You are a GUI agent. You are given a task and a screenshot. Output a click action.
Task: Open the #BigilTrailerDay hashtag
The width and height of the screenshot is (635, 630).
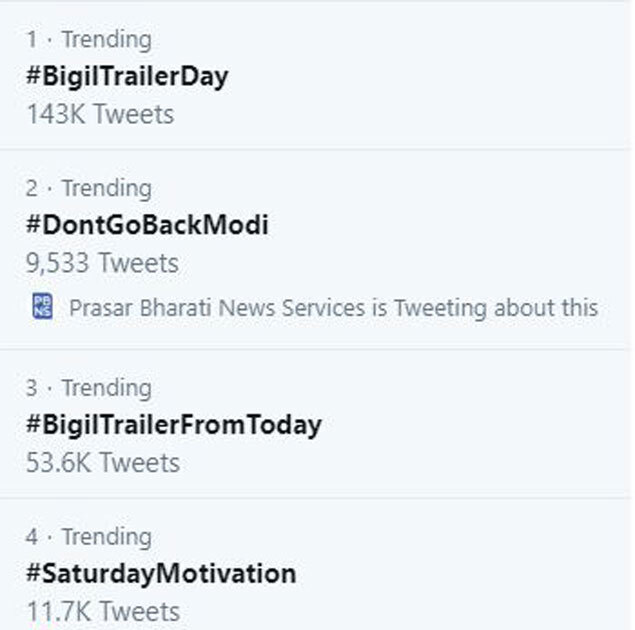[127, 76]
